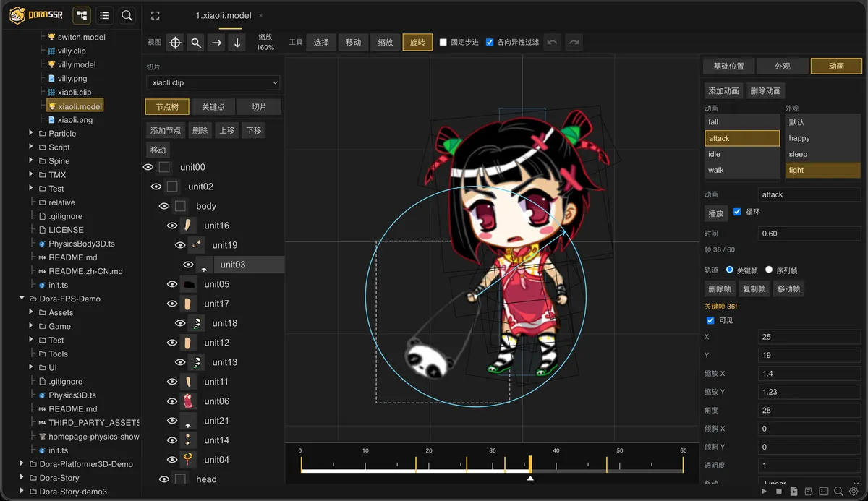Screen dimensions: 868x501
Task: Click the timeline bar near frame 50
Action: click(x=619, y=471)
